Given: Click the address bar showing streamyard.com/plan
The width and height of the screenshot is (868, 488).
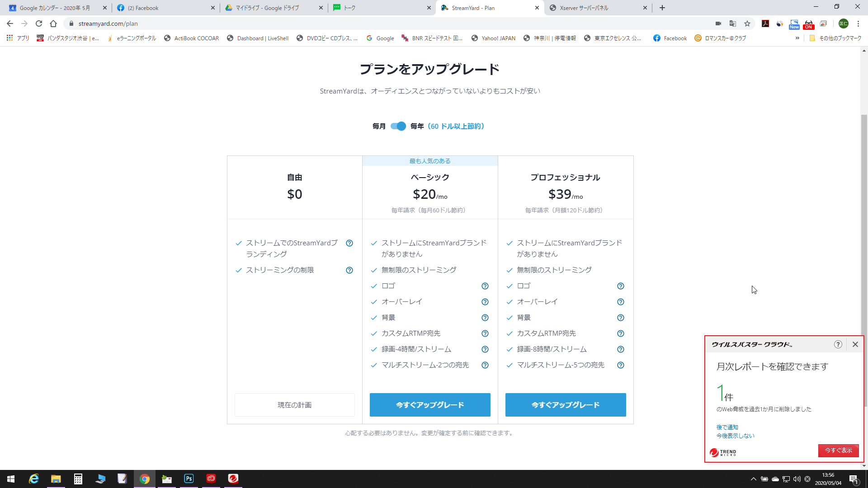Looking at the screenshot, I should click(x=389, y=23).
